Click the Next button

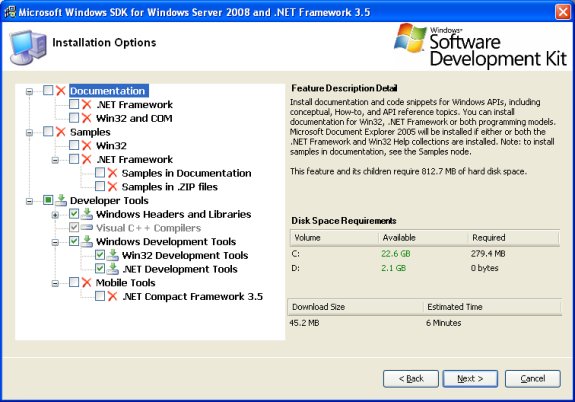click(470, 379)
